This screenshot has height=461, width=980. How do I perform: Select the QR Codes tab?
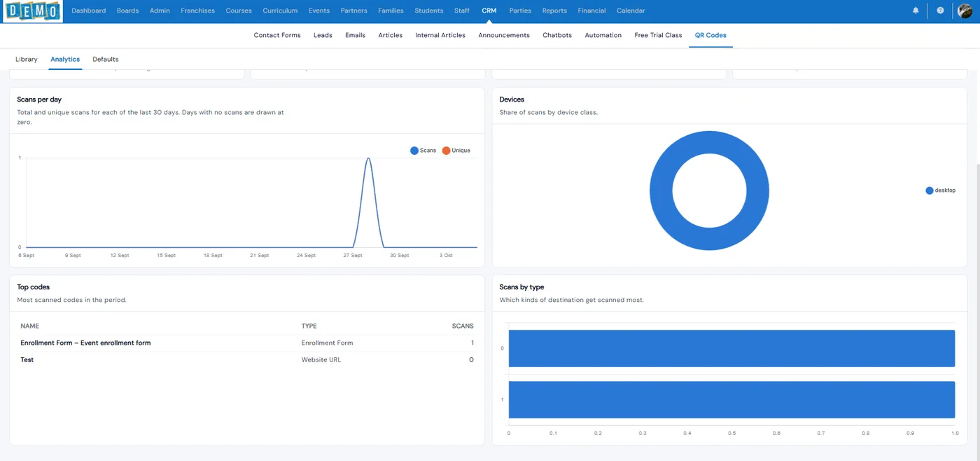[710, 35]
